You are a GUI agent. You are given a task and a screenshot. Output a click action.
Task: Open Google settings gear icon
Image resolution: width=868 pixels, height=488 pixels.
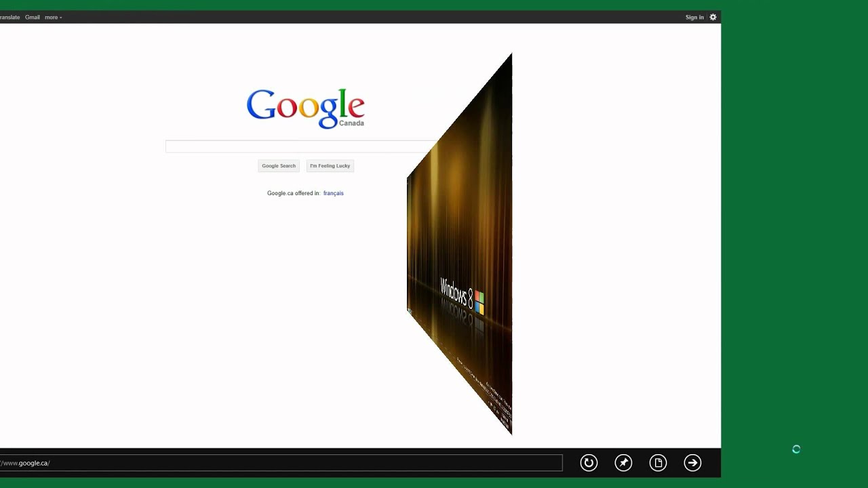pos(713,17)
